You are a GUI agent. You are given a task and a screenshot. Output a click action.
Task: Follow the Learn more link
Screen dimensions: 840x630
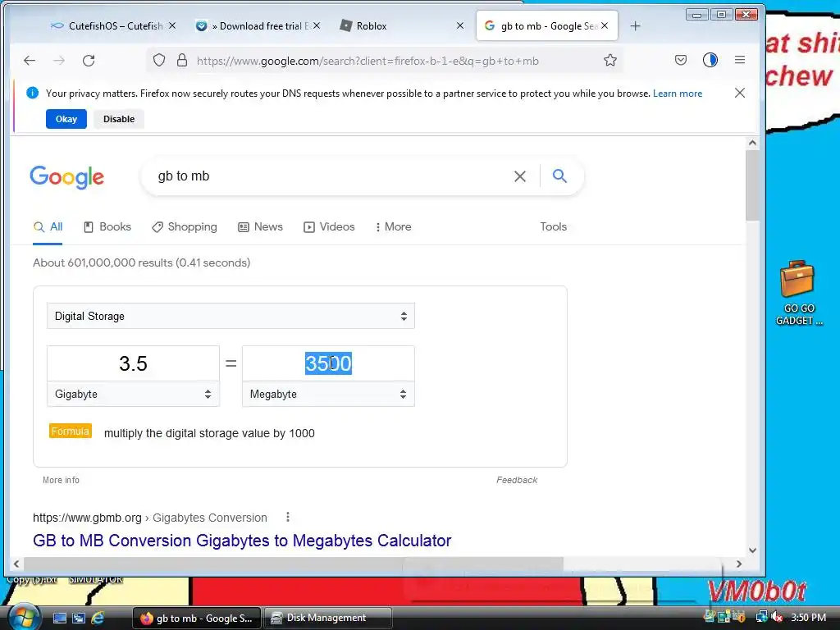click(678, 94)
